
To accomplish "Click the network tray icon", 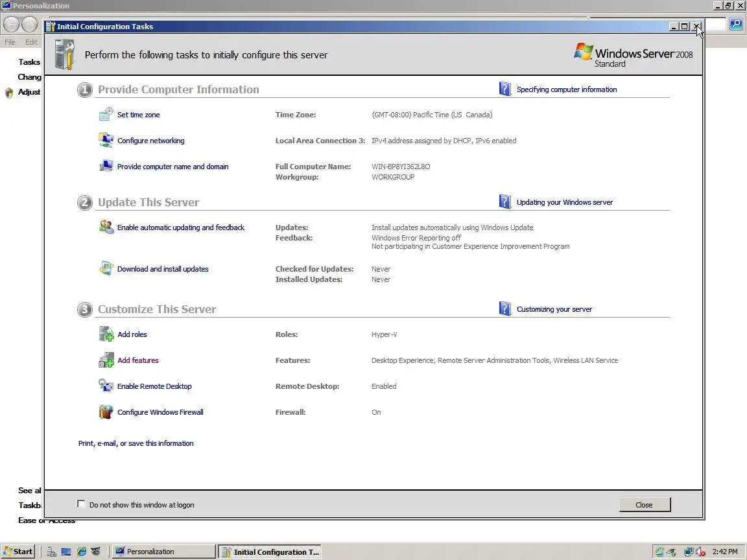I will 689,552.
